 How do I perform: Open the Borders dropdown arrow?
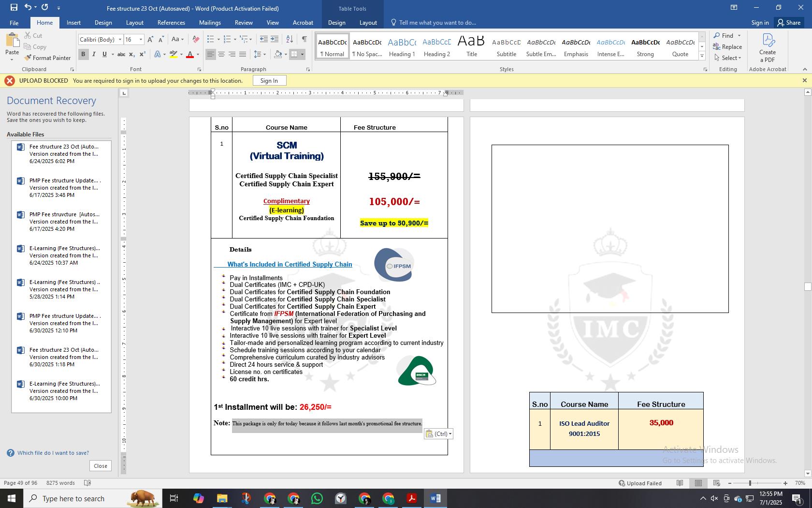click(x=302, y=54)
